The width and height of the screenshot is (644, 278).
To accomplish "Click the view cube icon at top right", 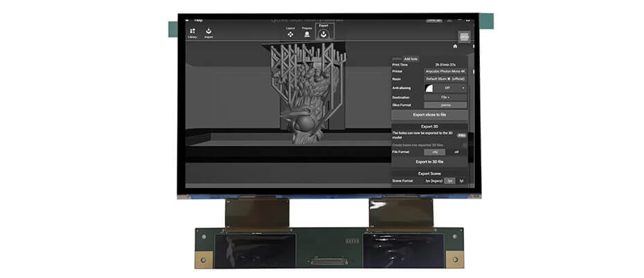I will (x=465, y=37).
